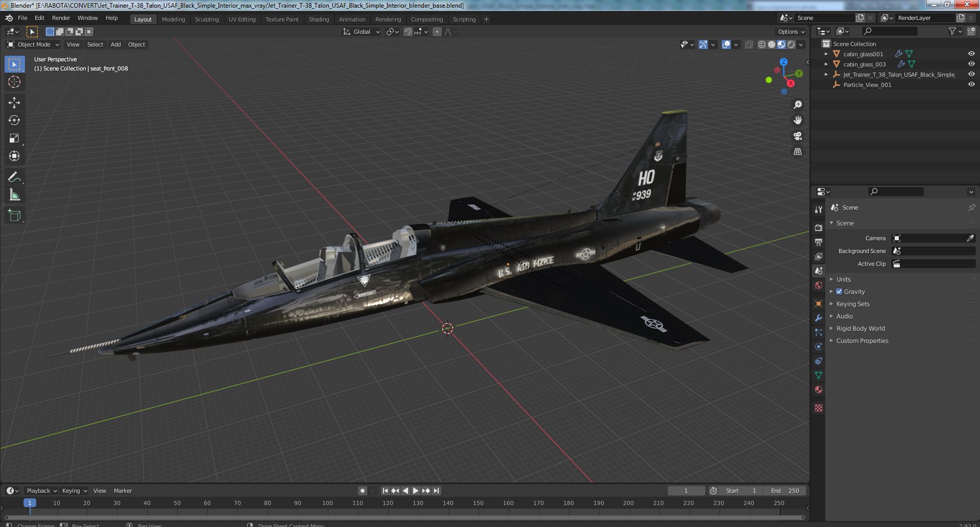Switch to the UV Editing workspace tab
This screenshot has height=527, width=980.
tap(242, 19)
